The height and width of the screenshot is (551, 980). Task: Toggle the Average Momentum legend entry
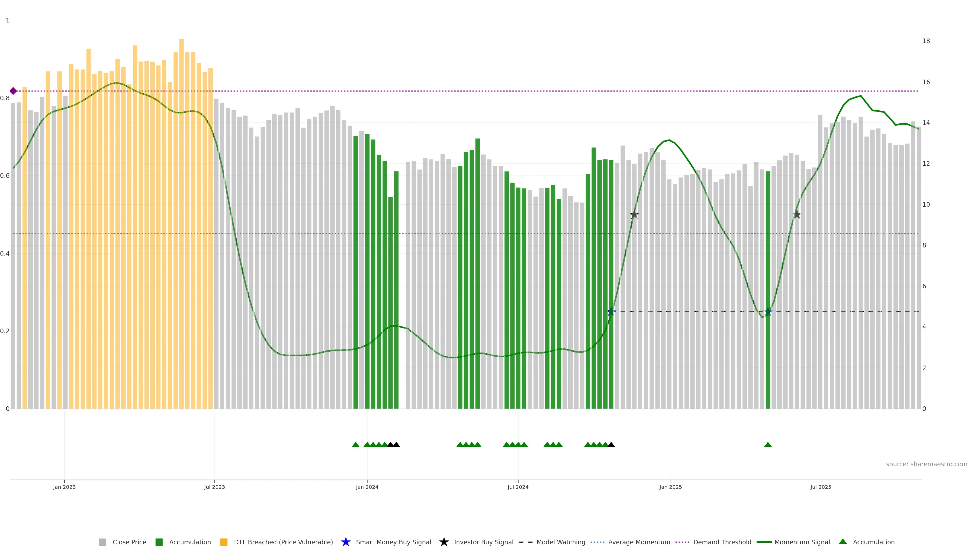[639, 542]
